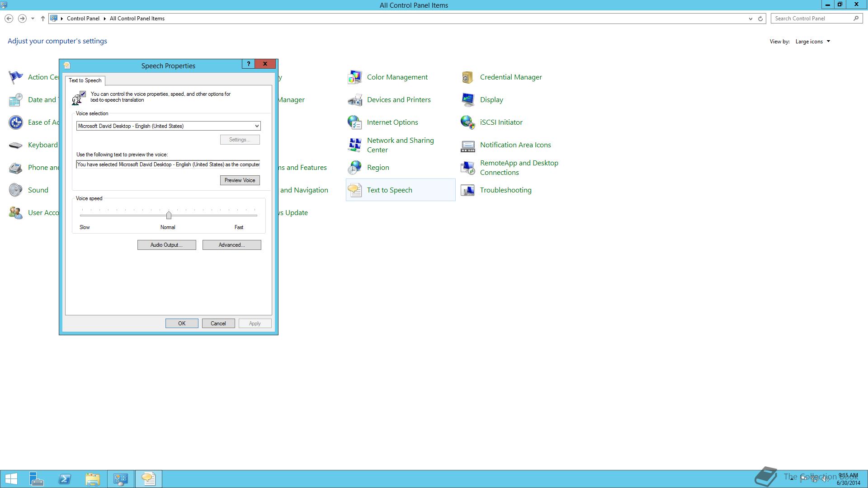Open the Credential Manager link
The height and width of the screenshot is (488, 868).
pos(511,77)
